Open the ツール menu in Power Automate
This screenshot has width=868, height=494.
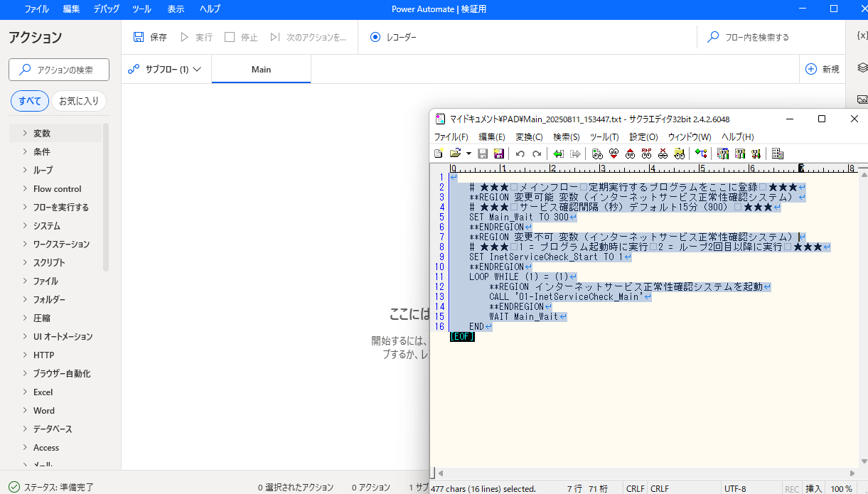[x=141, y=9]
